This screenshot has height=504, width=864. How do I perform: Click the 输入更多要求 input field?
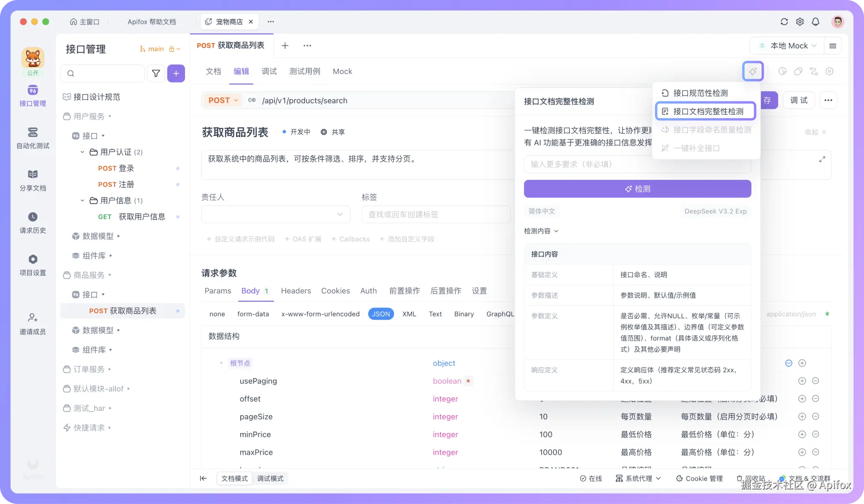(x=590, y=164)
